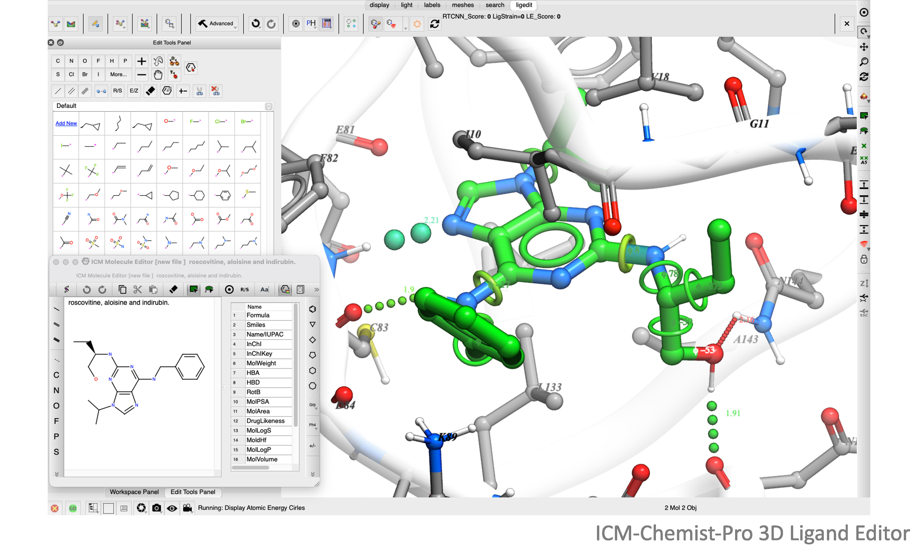Select the triple bond tool

pyautogui.click(x=85, y=91)
